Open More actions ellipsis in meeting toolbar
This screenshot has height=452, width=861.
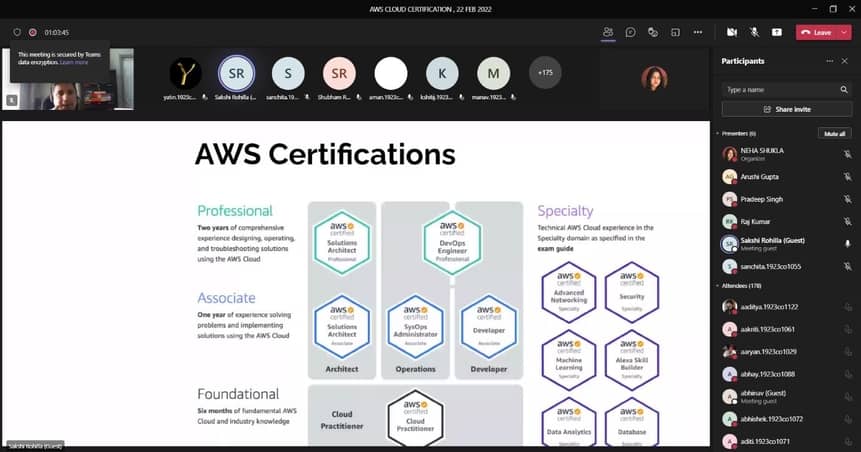pos(698,32)
